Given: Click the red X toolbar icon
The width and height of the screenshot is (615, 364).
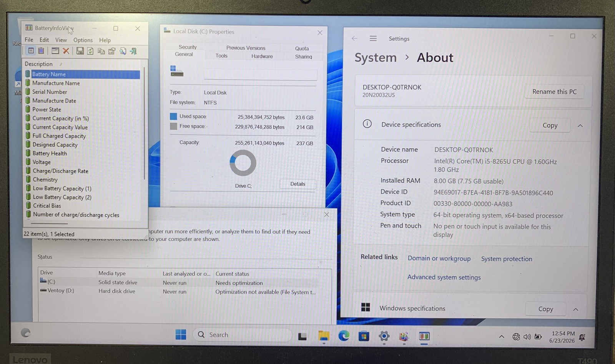Looking at the screenshot, I should [66, 51].
